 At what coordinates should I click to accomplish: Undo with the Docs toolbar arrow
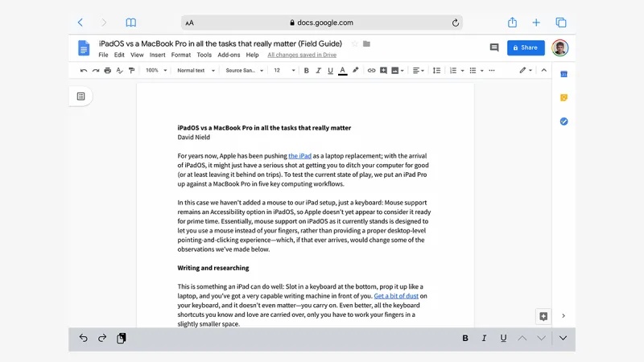click(x=84, y=71)
